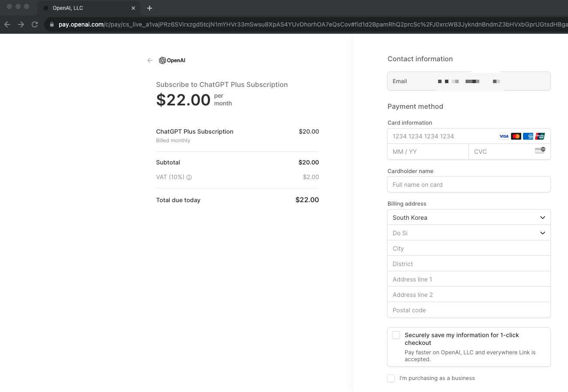Focus the City field

469,248
